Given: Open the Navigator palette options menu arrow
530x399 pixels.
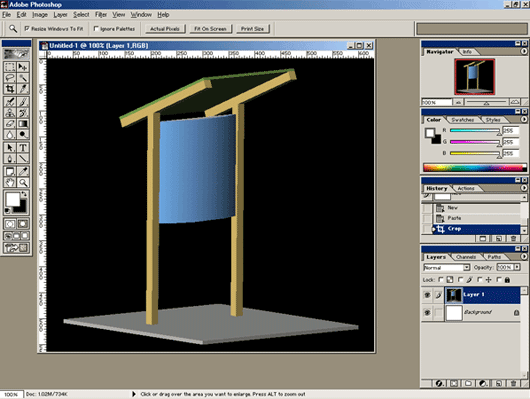Looking at the screenshot, I should pyautogui.click(x=524, y=51).
